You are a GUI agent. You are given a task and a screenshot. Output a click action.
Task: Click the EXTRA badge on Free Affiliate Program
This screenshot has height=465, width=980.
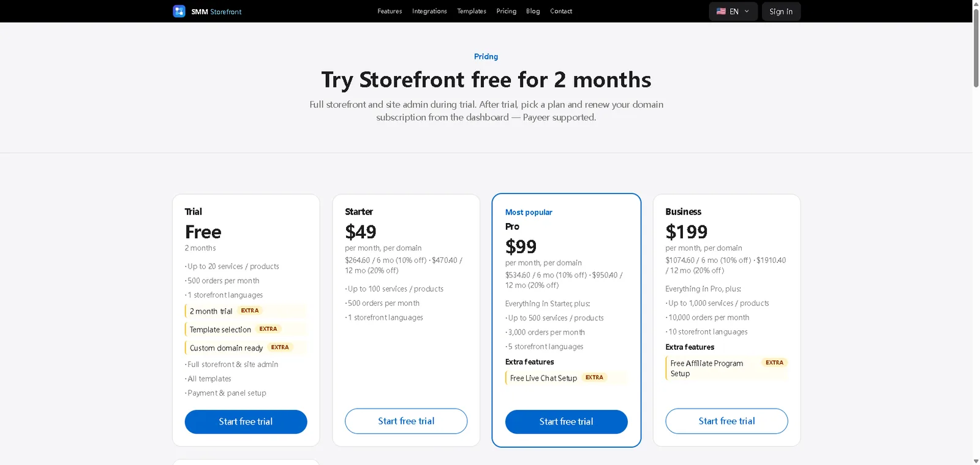pyautogui.click(x=774, y=363)
